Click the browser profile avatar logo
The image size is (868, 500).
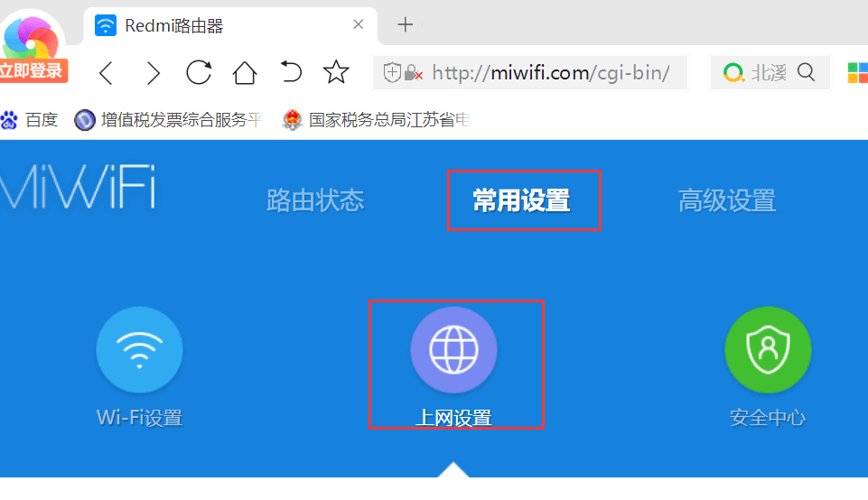point(31,37)
